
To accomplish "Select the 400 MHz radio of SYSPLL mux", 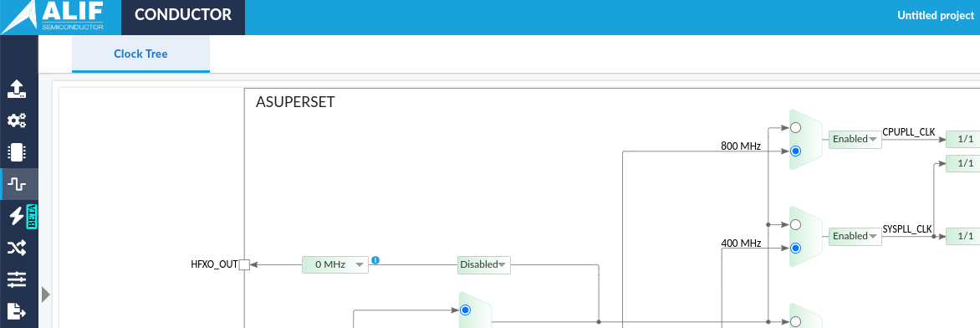I will 795,248.
